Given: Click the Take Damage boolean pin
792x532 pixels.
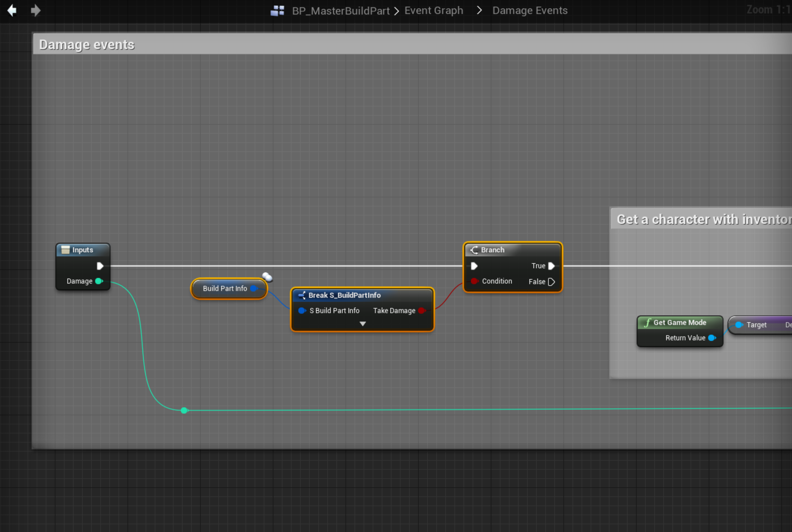Looking at the screenshot, I should tap(422, 311).
